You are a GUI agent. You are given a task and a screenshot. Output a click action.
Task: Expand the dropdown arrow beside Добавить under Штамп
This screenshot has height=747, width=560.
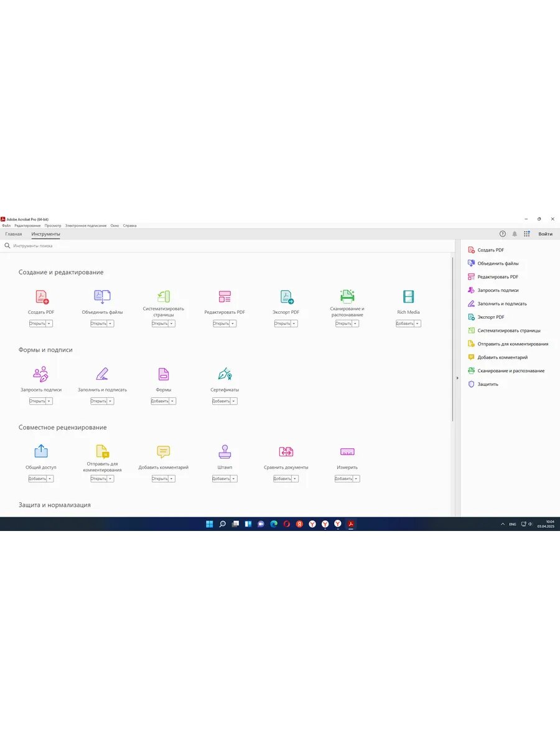tap(234, 479)
